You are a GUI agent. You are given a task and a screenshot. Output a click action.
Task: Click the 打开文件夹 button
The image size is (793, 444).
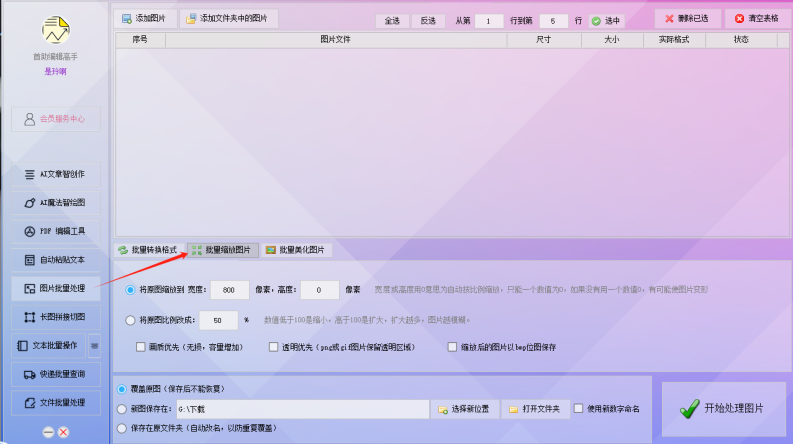tap(535, 409)
